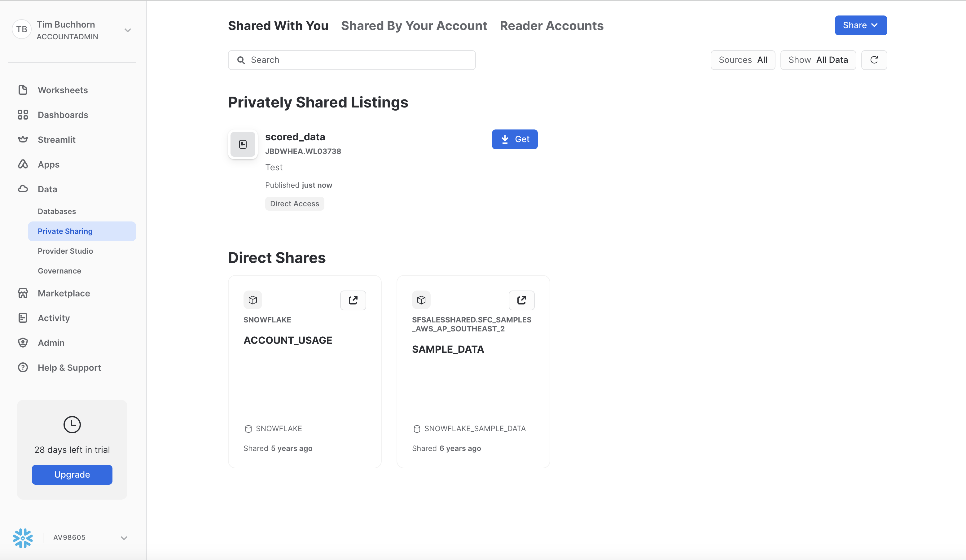Open the Show All Data filter
Viewport: 966px width, 560px height.
pyautogui.click(x=818, y=60)
